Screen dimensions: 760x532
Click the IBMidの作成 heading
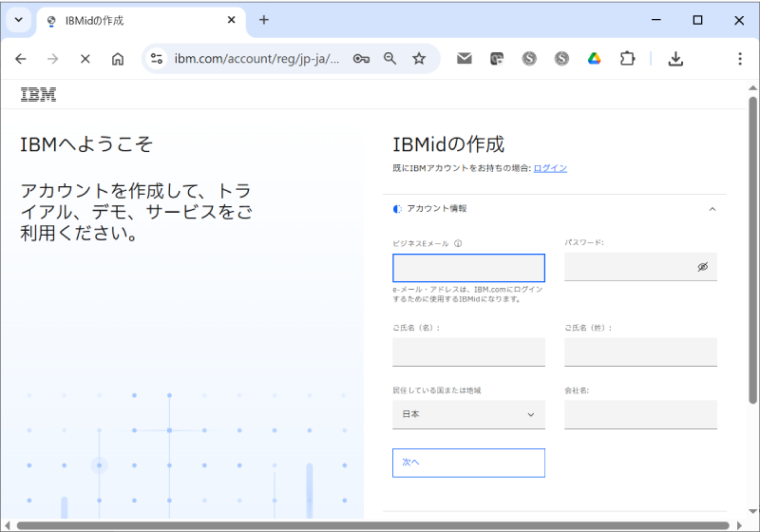(x=448, y=144)
